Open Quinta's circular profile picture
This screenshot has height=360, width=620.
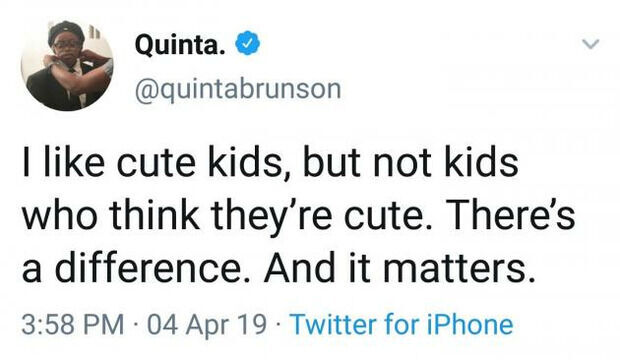point(67,64)
